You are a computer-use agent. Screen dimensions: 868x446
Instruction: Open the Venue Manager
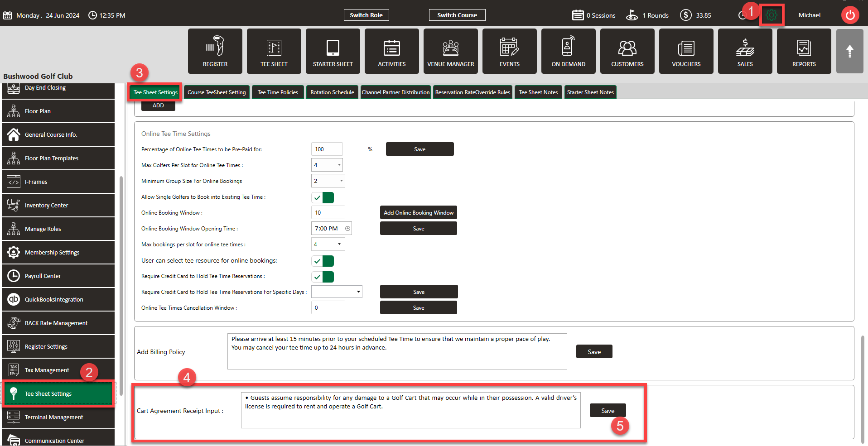(450, 51)
